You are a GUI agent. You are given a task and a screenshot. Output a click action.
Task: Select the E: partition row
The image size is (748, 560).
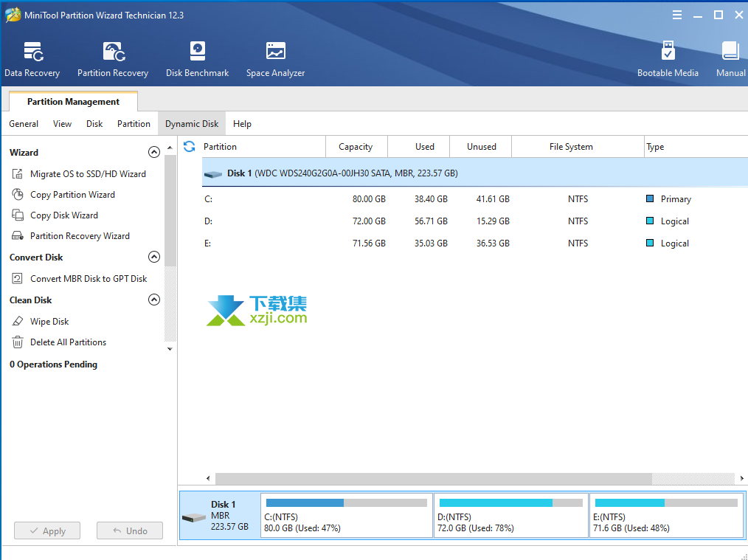[x=474, y=243]
